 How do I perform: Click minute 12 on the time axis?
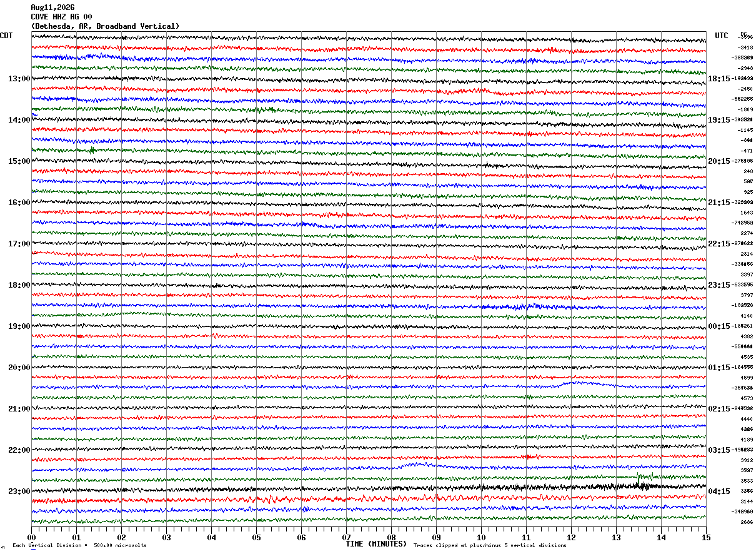(571, 537)
